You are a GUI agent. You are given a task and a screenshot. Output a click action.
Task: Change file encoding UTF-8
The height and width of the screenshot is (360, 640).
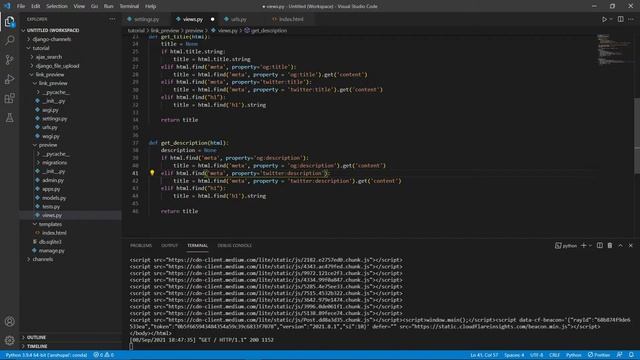[x=536, y=355]
